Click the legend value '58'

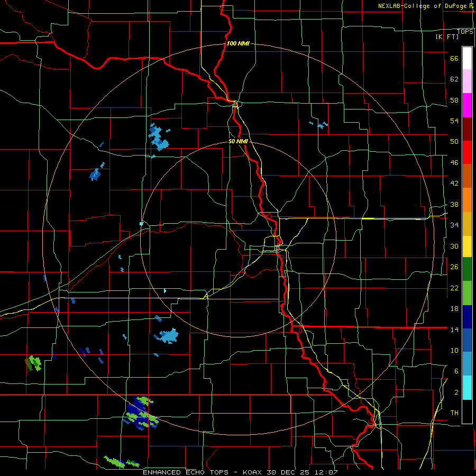coord(454,100)
